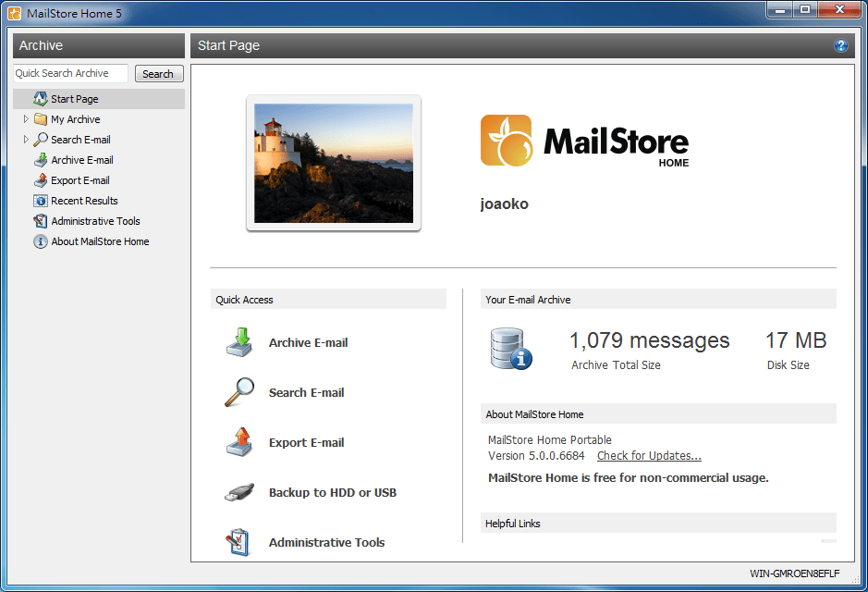Open Archive E-mail from the sidebar
This screenshot has width=868, height=592.
coord(39,160)
